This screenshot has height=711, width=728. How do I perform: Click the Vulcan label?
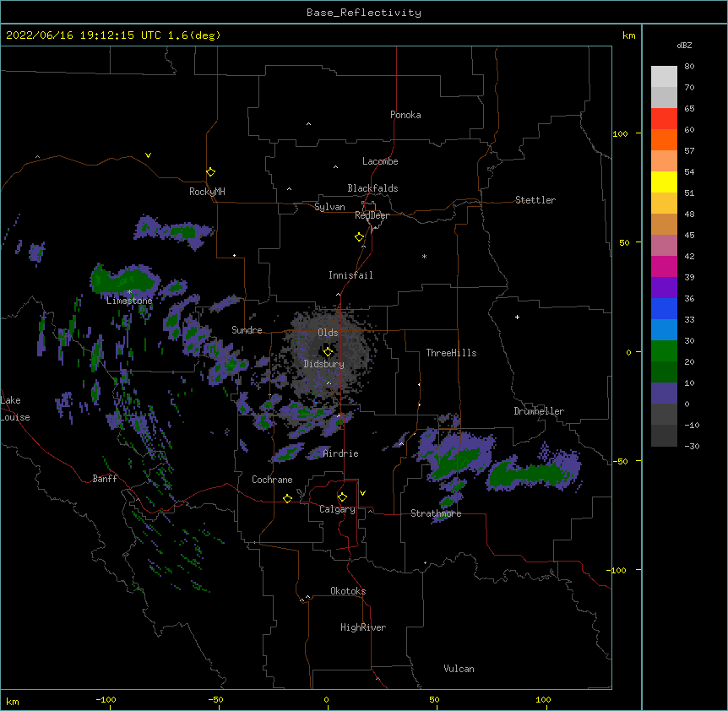pyautogui.click(x=459, y=669)
